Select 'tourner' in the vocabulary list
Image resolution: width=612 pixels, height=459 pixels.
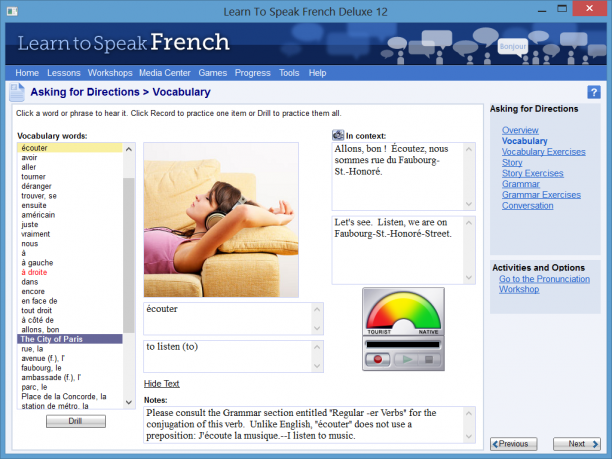70,176
